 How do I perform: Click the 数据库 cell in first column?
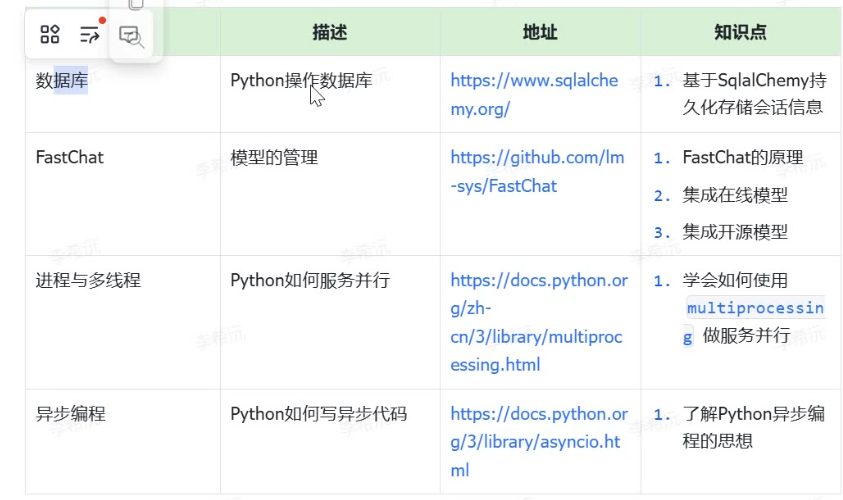point(62,81)
